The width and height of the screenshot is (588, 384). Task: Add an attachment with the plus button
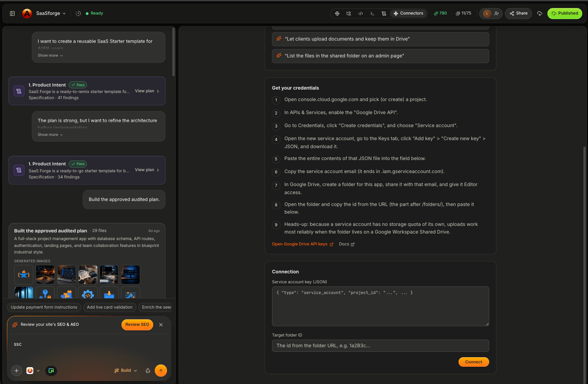(16, 371)
